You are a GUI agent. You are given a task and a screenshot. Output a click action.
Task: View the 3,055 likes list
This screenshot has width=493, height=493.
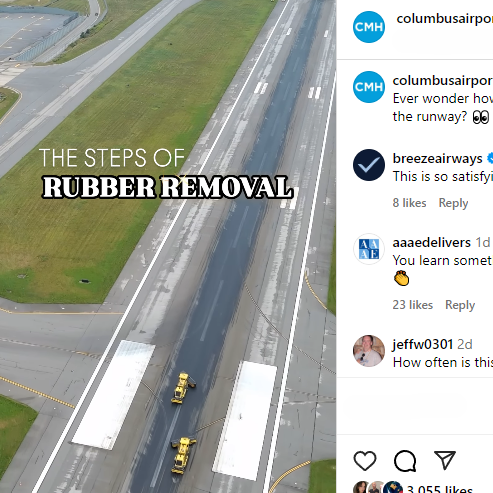click(x=440, y=489)
